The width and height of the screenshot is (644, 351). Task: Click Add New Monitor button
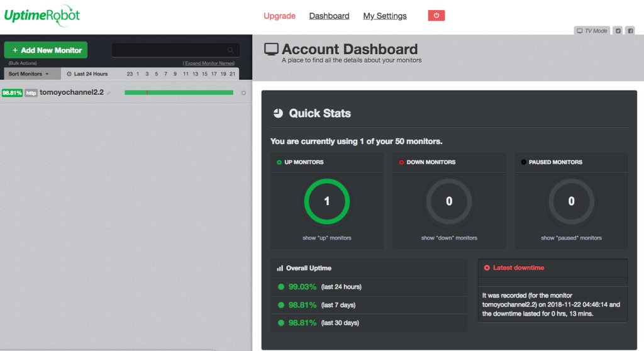pos(45,50)
